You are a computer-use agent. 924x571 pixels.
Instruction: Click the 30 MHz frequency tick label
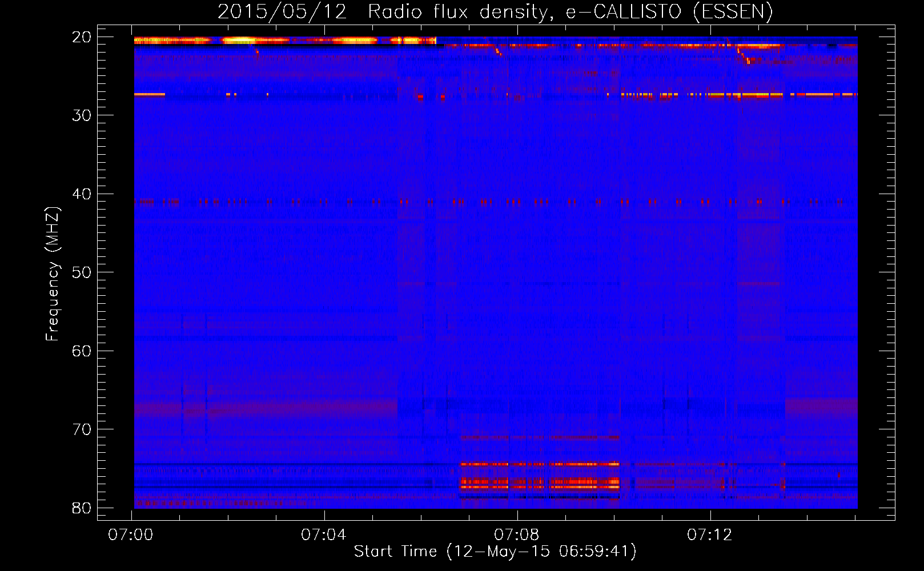coord(82,115)
